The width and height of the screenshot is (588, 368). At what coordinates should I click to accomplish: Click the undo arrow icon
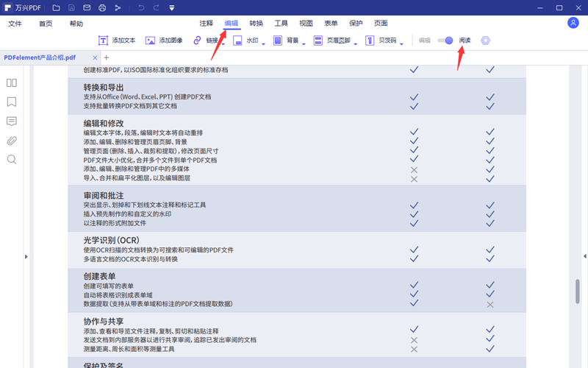tap(140, 7)
